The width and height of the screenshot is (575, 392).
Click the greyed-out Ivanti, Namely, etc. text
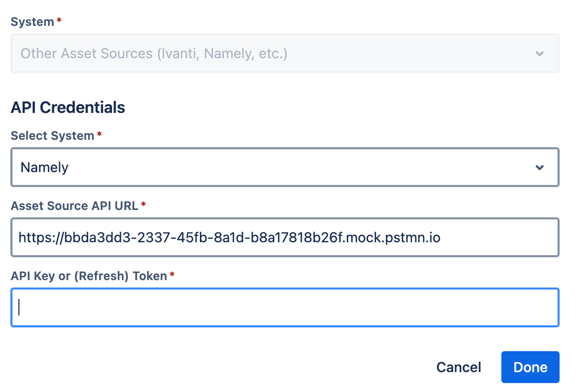coord(154,54)
